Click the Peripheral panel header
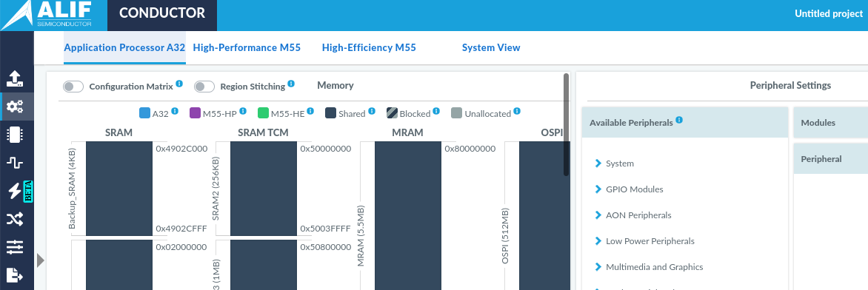Image resolution: width=868 pixels, height=290 pixels. pos(830,159)
